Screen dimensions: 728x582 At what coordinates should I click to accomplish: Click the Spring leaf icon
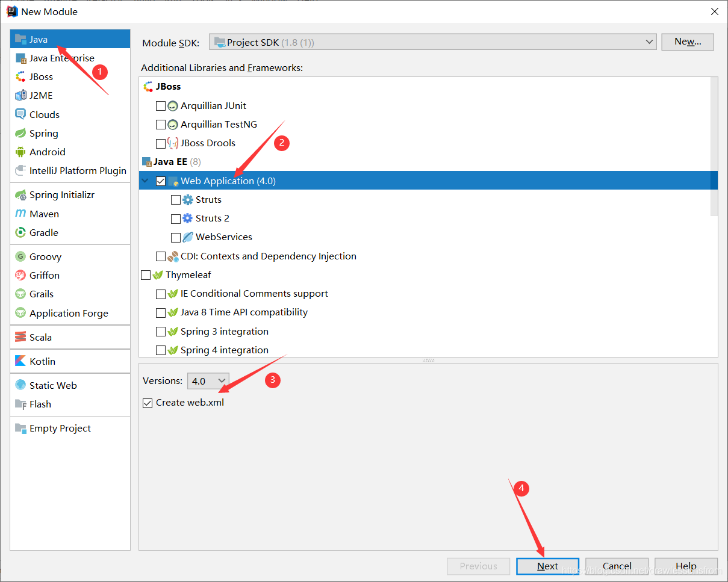pos(21,133)
